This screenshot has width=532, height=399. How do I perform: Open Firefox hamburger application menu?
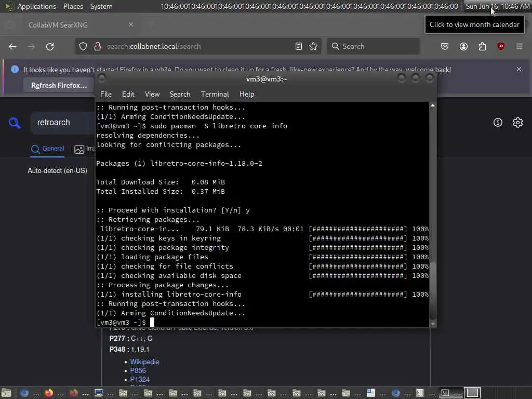click(520, 46)
